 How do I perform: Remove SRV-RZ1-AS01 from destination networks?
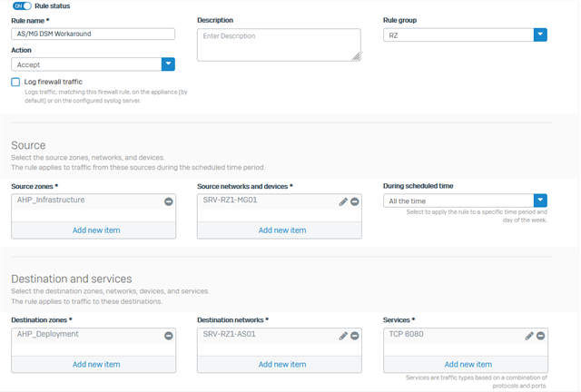click(355, 336)
